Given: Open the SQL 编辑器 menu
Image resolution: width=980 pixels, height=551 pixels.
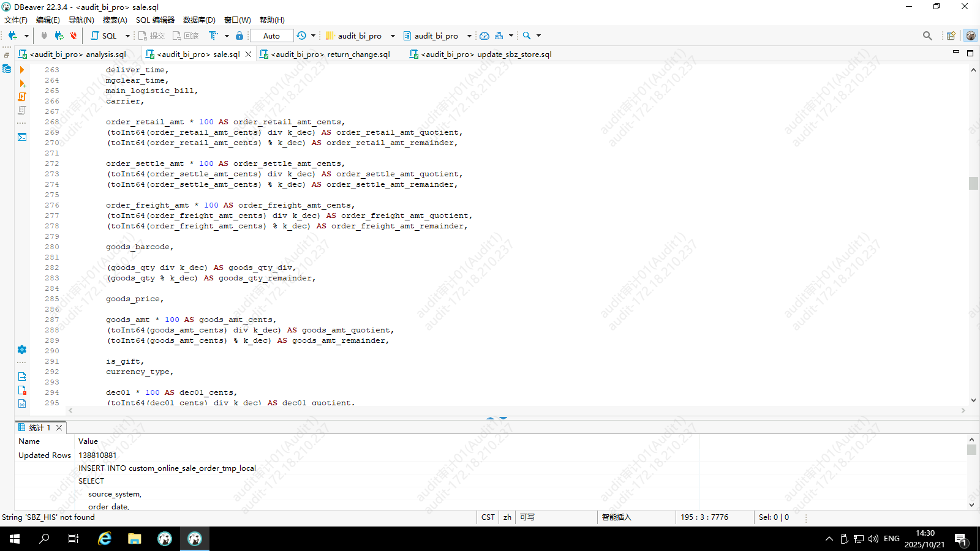Looking at the screenshot, I should tap(155, 20).
